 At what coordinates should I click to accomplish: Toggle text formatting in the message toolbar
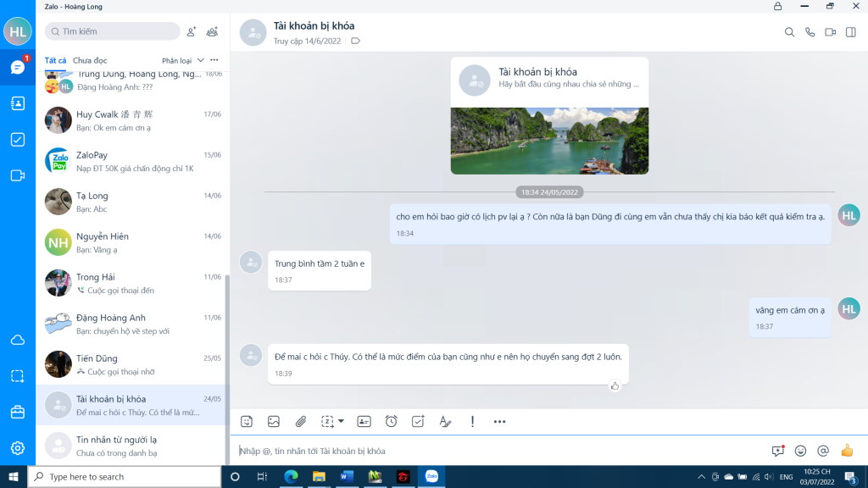pyautogui.click(x=445, y=421)
